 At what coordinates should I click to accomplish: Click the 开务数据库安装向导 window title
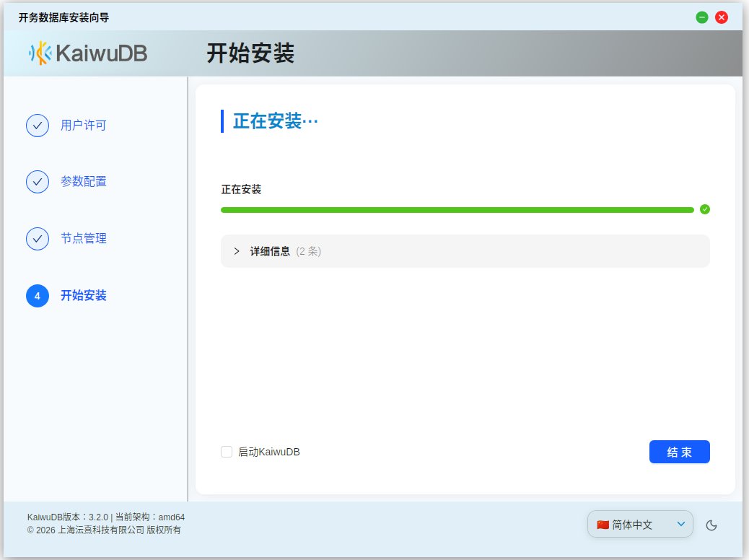click(x=63, y=17)
